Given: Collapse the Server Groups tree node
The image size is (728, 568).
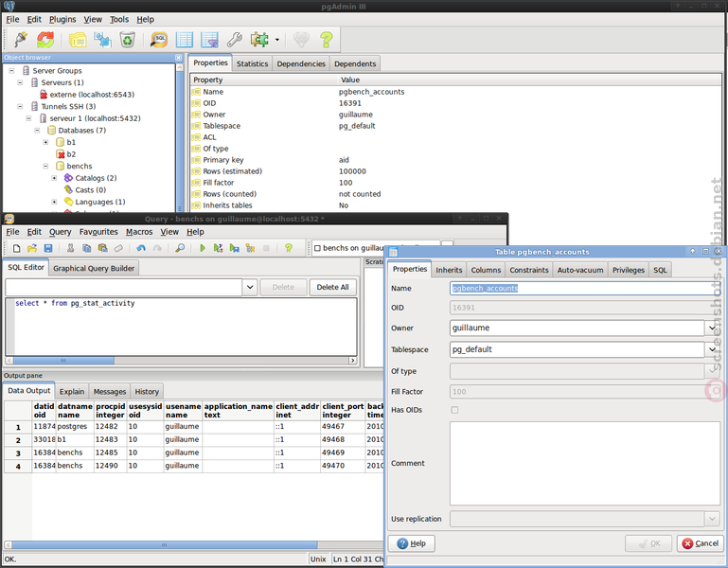Looking at the screenshot, I should (x=11, y=71).
